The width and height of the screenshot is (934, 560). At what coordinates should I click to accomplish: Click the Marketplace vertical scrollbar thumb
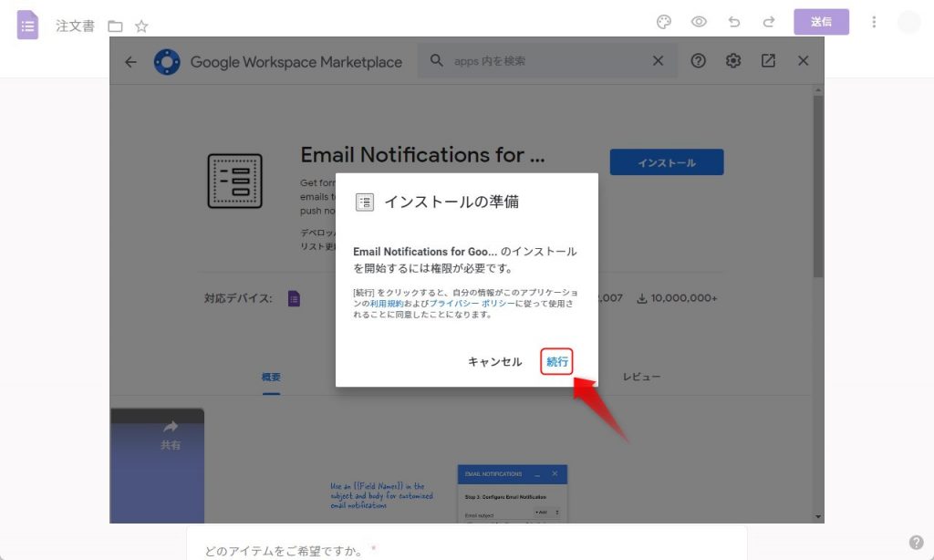pos(818,186)
